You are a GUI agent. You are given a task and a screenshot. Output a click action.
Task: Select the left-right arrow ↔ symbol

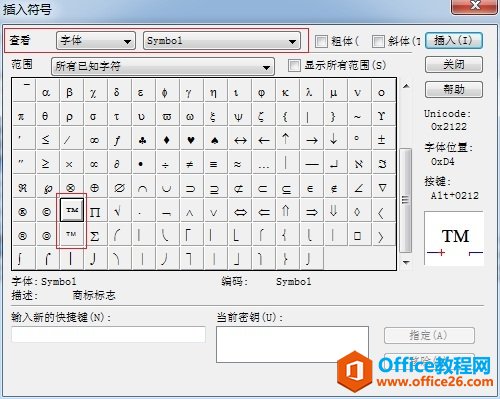pos(239,139)
